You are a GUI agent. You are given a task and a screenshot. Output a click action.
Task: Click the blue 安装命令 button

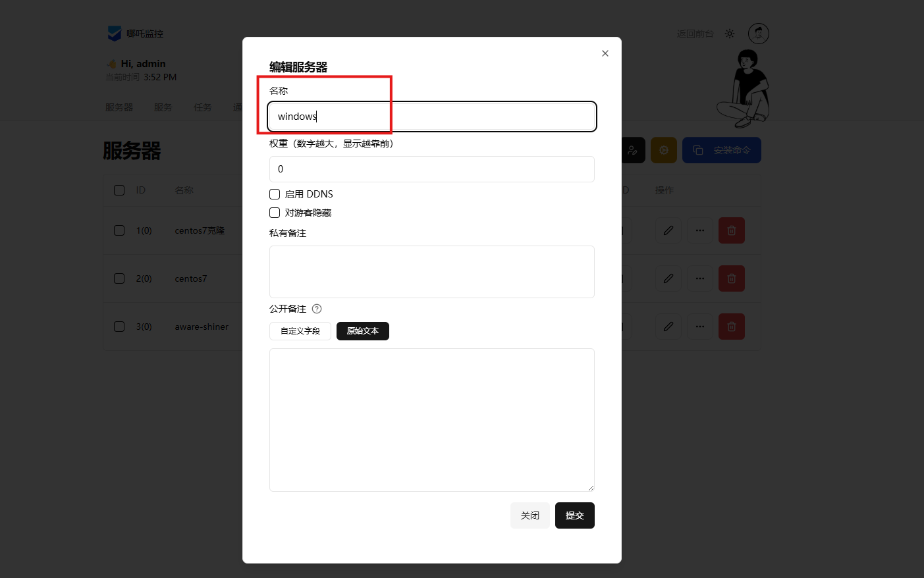(x=722, y=150)
